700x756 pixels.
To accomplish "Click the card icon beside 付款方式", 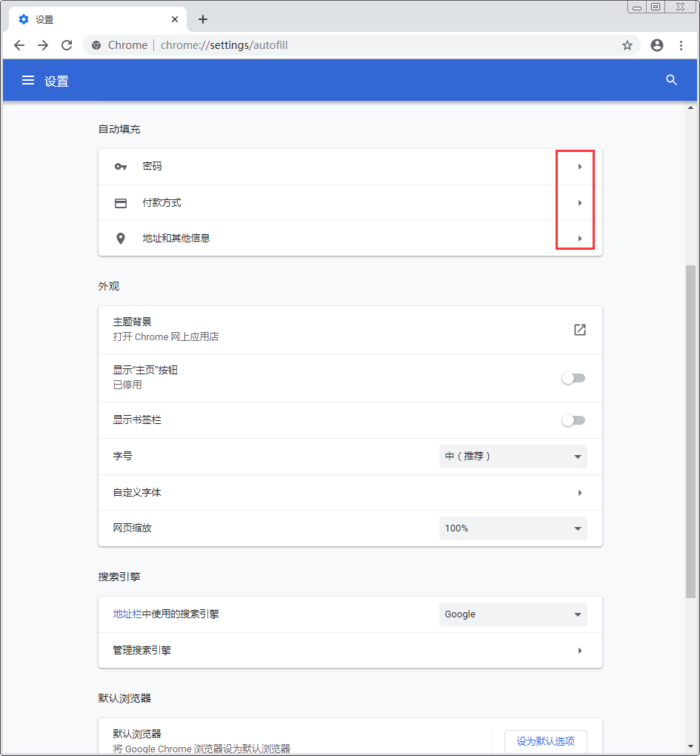I will 121,202.
